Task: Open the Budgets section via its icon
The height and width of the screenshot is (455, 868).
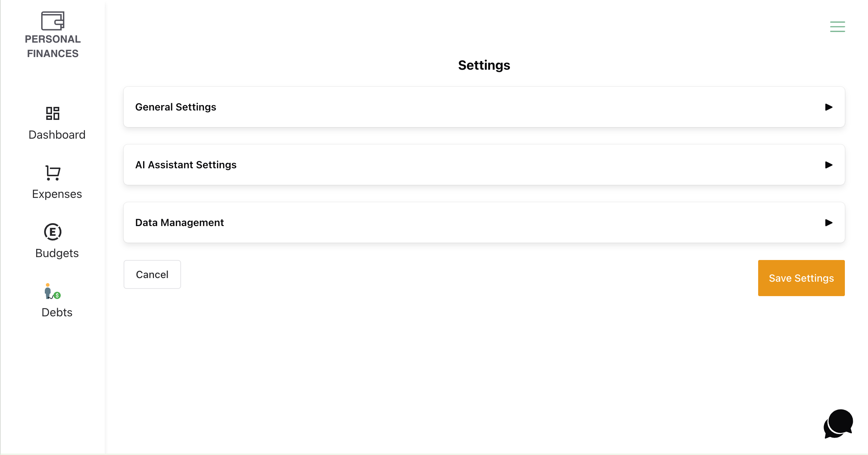Action: coord(53,232)
